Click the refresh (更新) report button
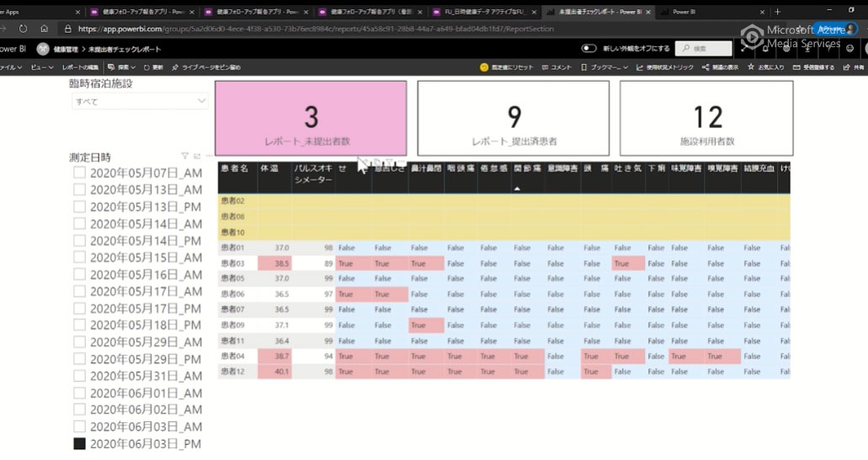The width and height of the screenshot is (868, 460). tap(153, 67)
